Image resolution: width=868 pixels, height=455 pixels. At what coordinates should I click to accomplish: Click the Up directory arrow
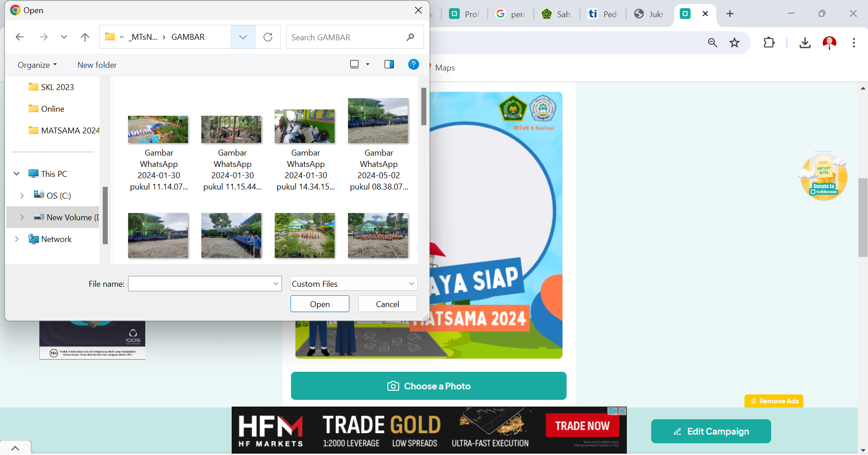click(x=85, y=37)
